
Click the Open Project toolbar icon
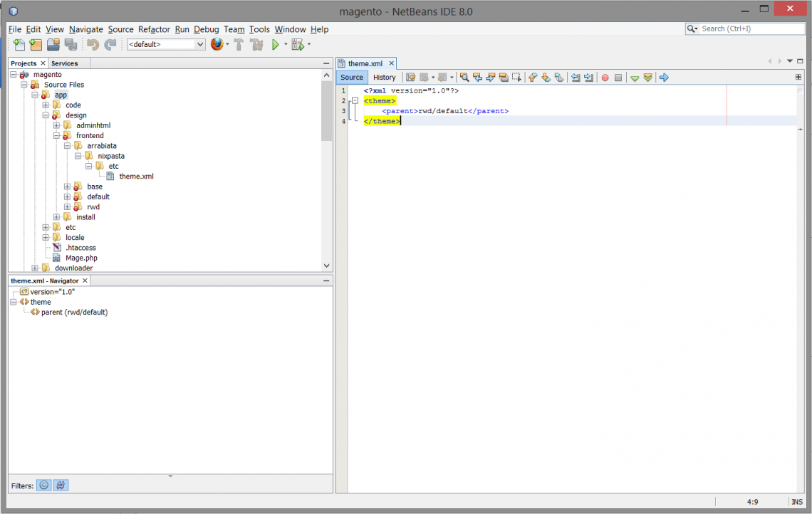click(53, 45)
